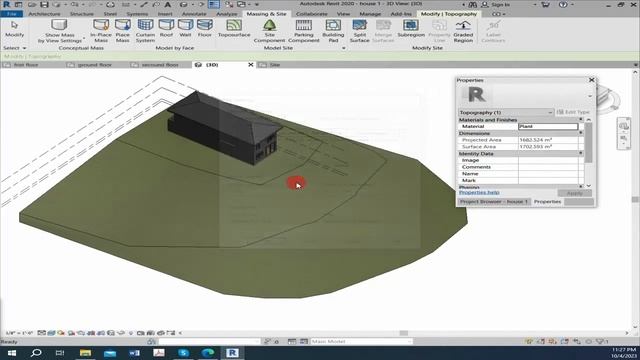
Task: Open the Revit taskbar application
Action: pos(232,353)
